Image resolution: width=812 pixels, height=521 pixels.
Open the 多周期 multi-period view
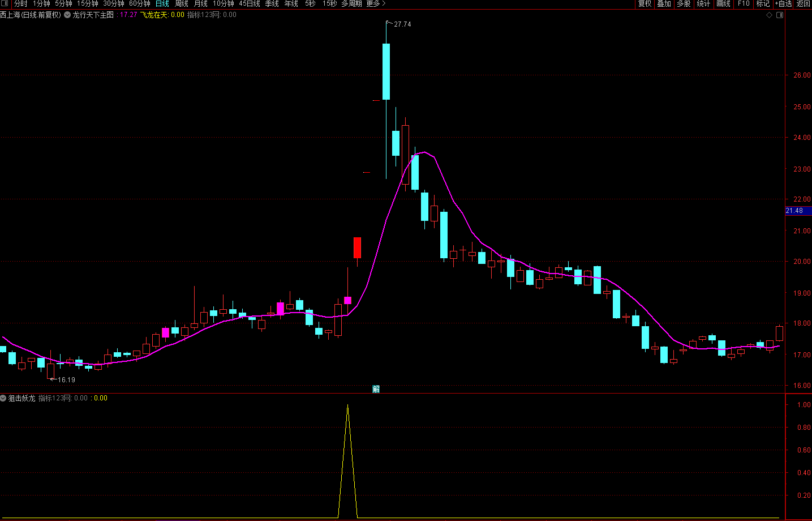click(351, 4)
